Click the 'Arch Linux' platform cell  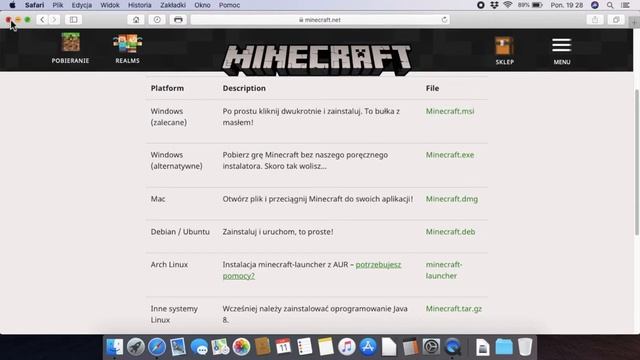(x=169, y=264)
